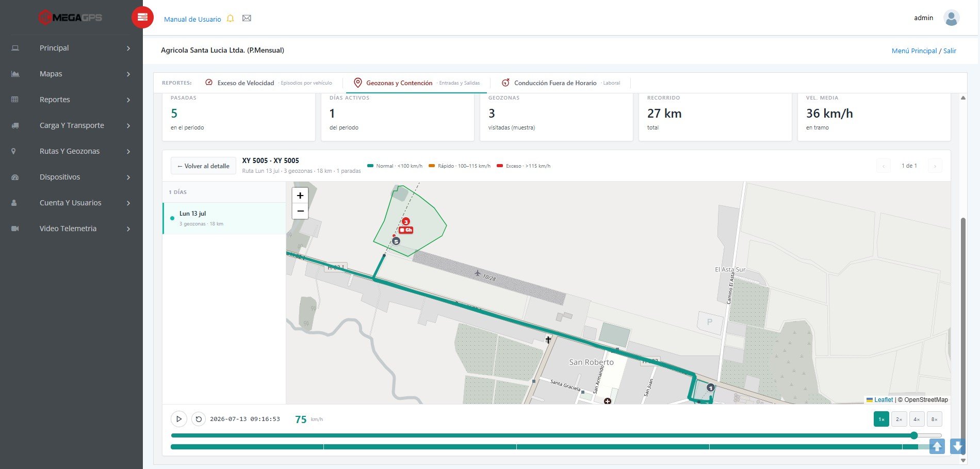Open the OpenStreetMap attribution link
This screenshot has height=469, width=980.
(926, 399)
